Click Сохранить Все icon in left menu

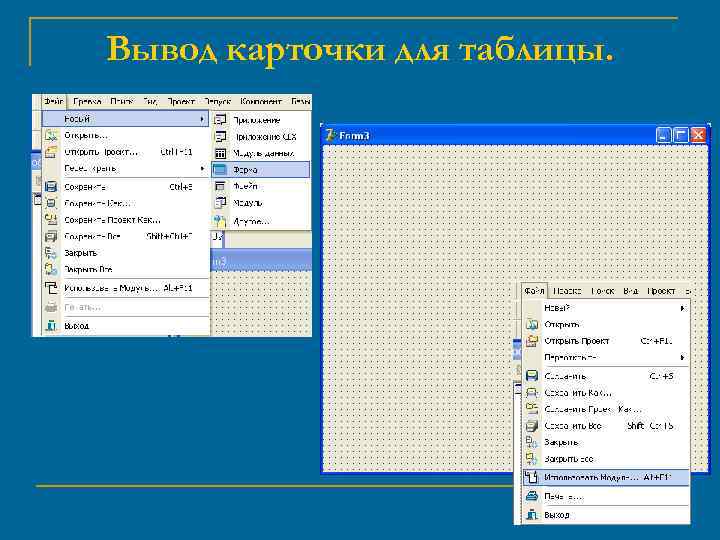51,236
